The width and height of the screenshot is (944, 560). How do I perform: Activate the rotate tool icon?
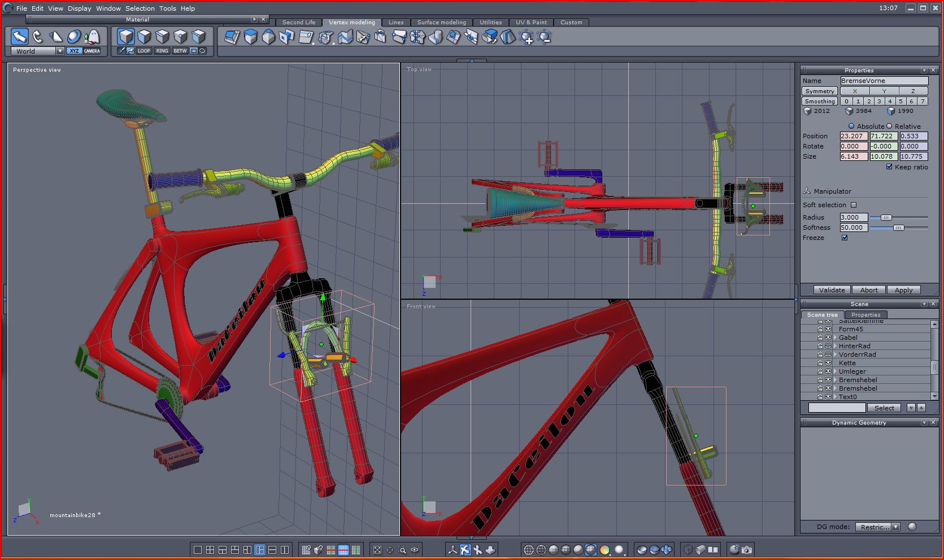[x=38, y=37]
